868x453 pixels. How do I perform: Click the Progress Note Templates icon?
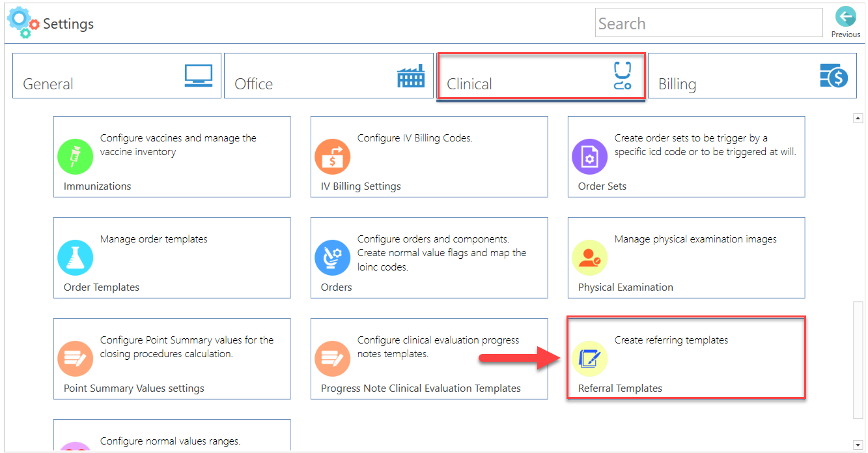click(x=333, y=358)
